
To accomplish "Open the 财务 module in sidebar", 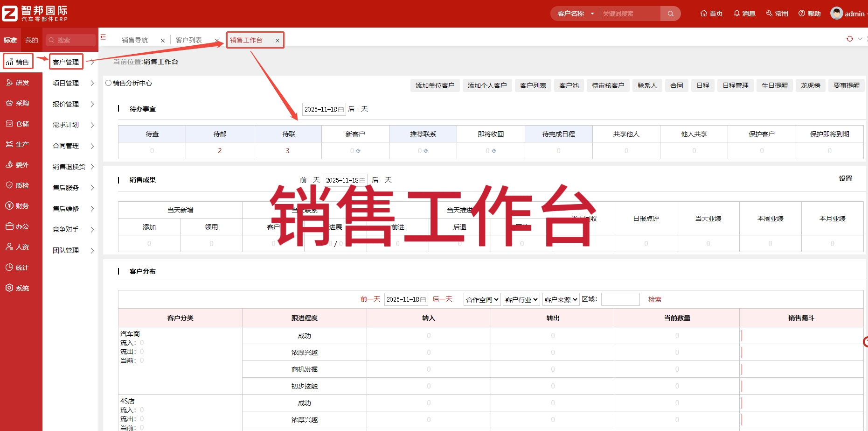I will pyautogui.click(x=18, y=206).
